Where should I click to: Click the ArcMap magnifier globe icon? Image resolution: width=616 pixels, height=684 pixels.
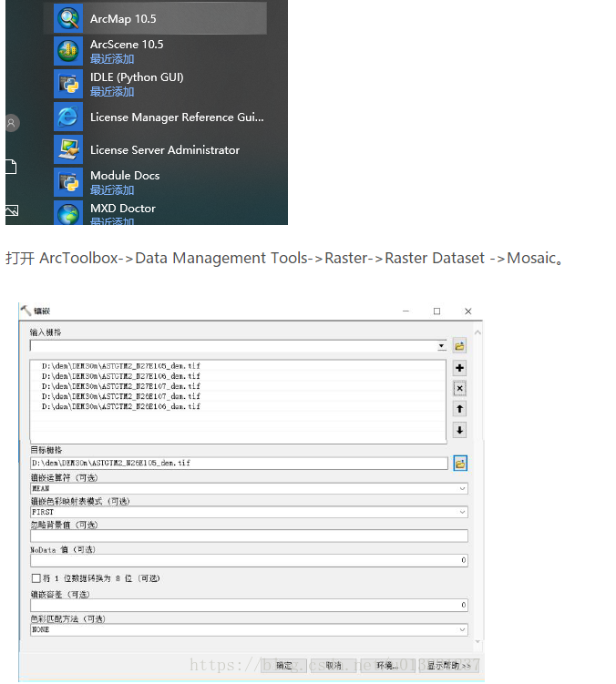pos(68,18)
